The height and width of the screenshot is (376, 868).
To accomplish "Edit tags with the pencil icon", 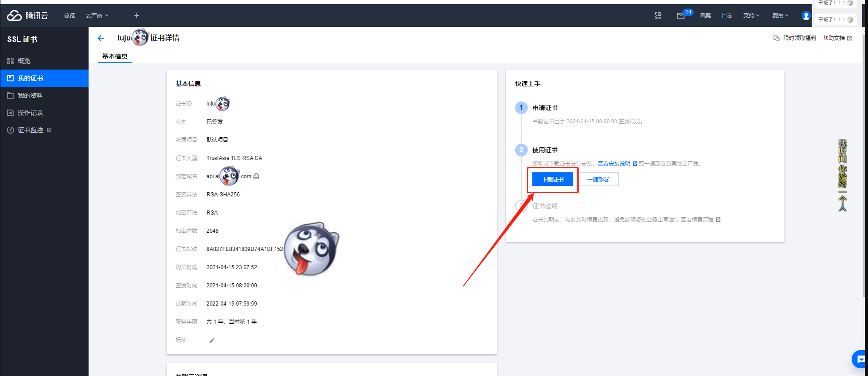I will coord(212,340).
